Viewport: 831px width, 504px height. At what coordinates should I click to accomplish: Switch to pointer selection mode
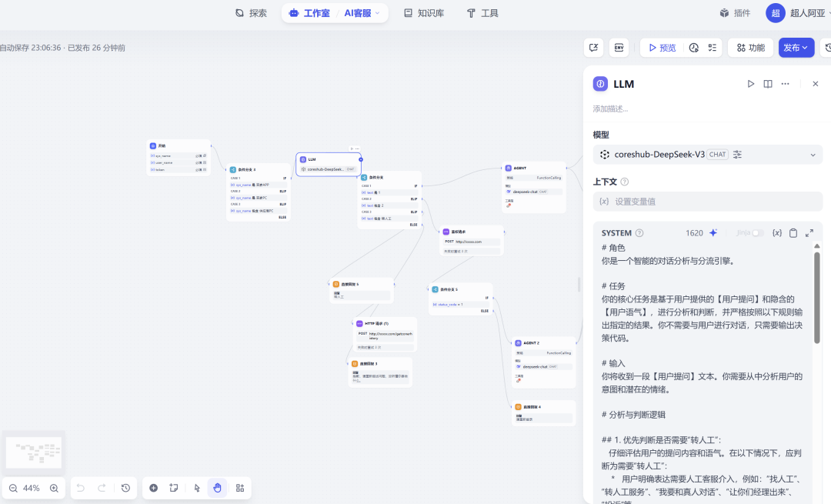click(x=197, y=488)
